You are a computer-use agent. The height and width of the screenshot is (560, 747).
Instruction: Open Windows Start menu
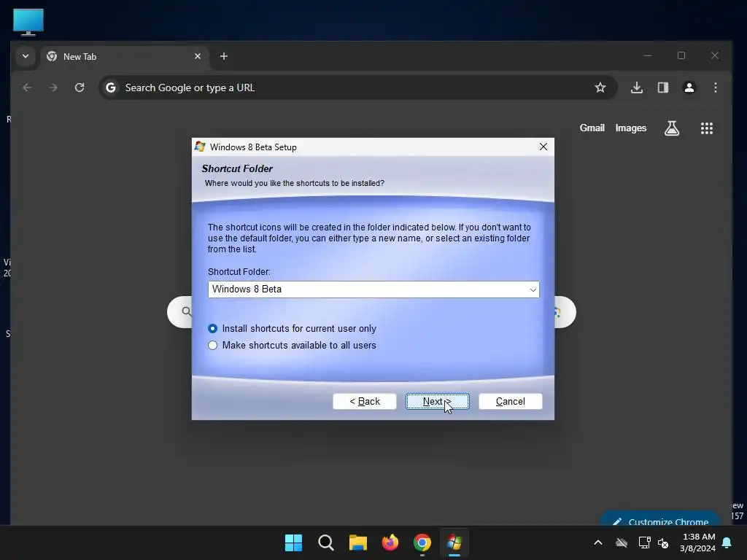coord(293,542)
